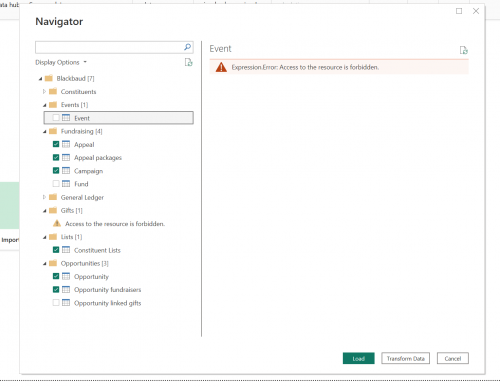Click the Opportunities folder icon
Screen dimensions: 500x387
53,263
